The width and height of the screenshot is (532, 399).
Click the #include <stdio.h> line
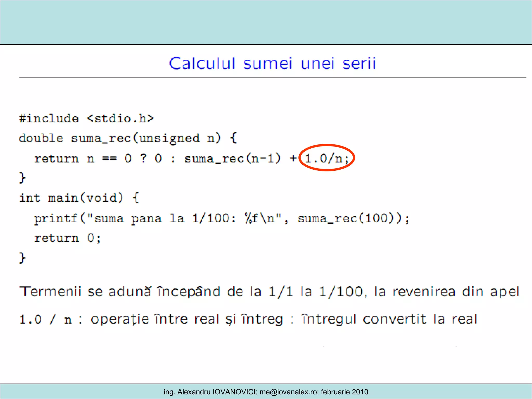pos(87,118)
